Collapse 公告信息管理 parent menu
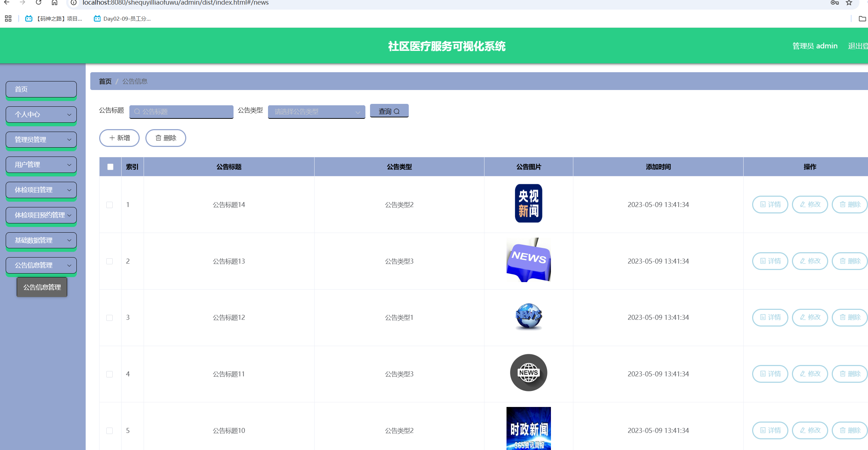The width and height of the screenshot is (868, 450). coord(41,265)
